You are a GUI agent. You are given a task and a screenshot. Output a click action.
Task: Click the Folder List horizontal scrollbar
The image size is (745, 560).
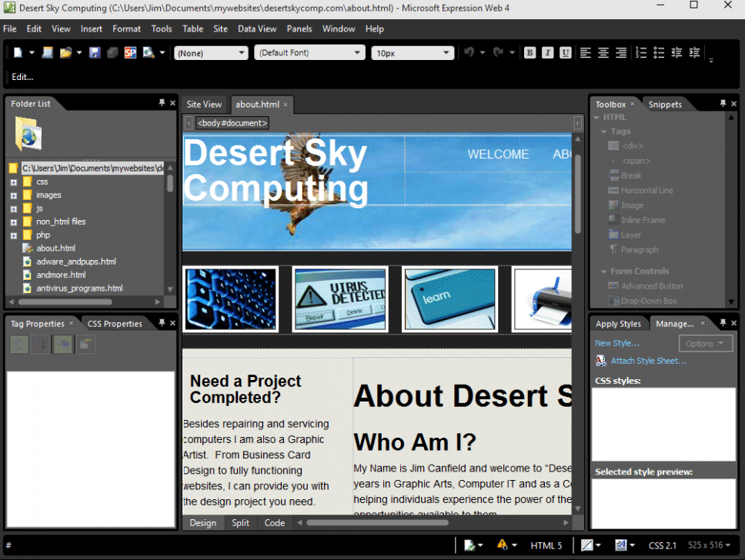click(x=65, y=302)
